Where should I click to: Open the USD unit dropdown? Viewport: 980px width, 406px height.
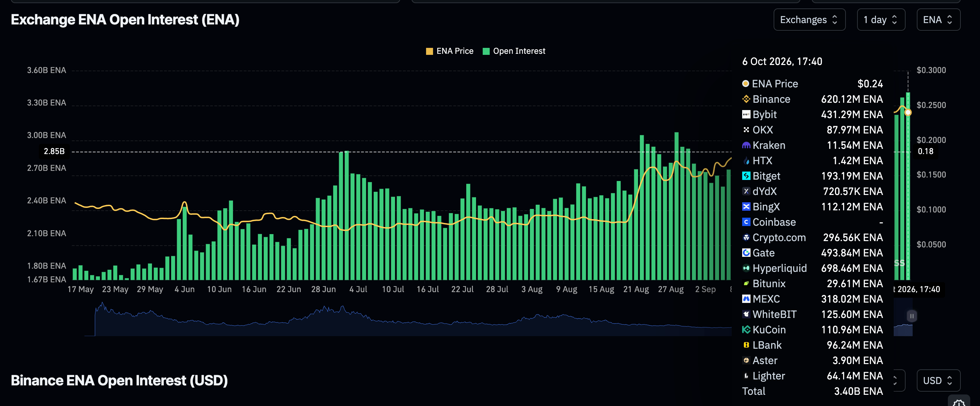coord(938,380)
